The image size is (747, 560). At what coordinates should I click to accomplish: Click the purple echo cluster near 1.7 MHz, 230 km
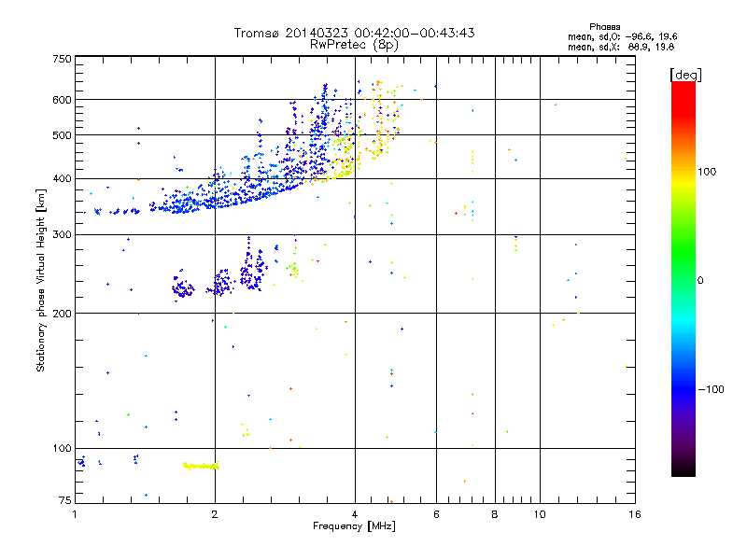[183, 288]
